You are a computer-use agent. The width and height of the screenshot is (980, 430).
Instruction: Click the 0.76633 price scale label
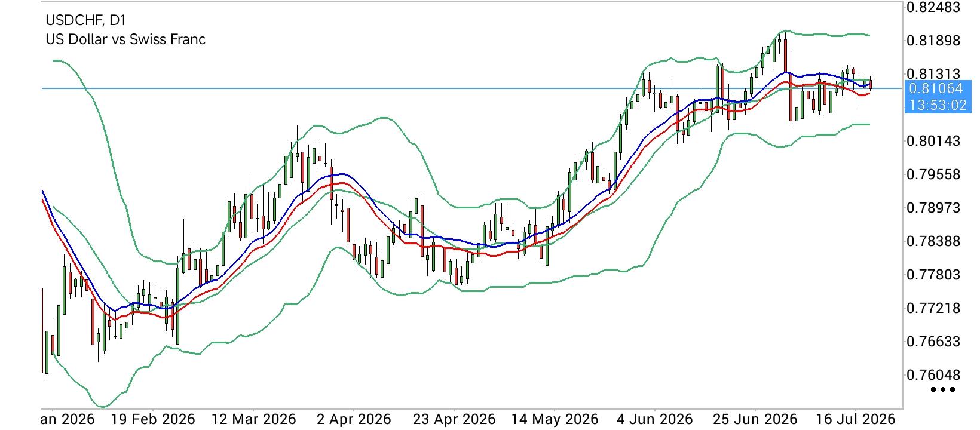point(933,342)
